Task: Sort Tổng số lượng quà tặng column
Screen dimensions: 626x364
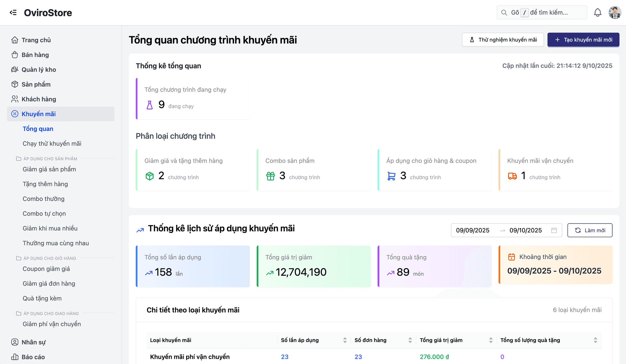Action: tap(595, 340)
